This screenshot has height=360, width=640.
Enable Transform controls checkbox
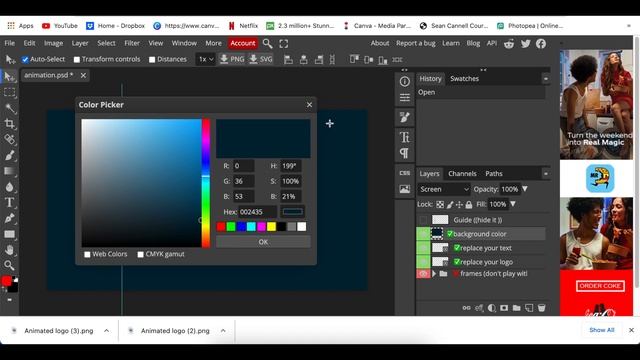77,60
